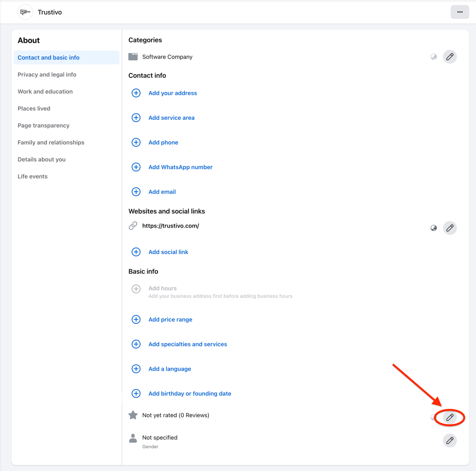
Task: Click the edit pencil for reviews rating
Action: coord(450,418)
